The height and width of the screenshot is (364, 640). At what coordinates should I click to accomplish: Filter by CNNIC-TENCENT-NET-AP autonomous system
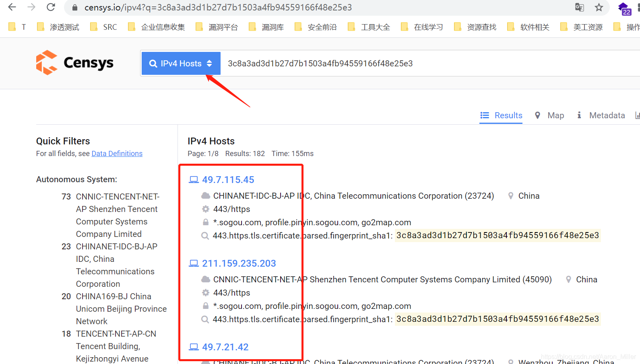118,215
